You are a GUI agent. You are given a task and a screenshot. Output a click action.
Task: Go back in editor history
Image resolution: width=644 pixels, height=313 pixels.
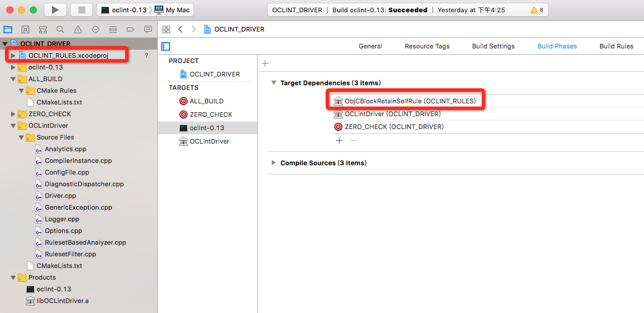click(181, 29)
